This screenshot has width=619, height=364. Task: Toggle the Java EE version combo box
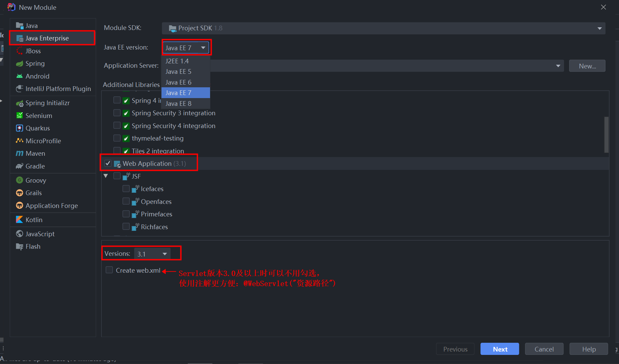(x=186, y=48)
